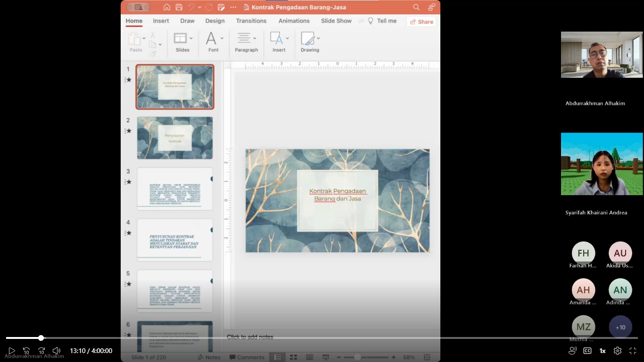Toggle closed captions CC button
Viewport: 644px width, 362px height.
click(587, 351)
